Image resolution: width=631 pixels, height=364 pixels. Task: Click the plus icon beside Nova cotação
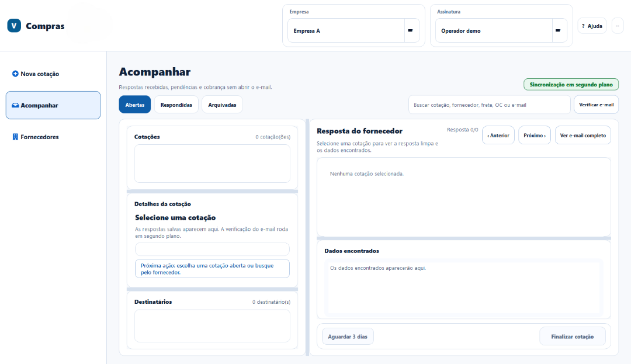coord(15,74)
